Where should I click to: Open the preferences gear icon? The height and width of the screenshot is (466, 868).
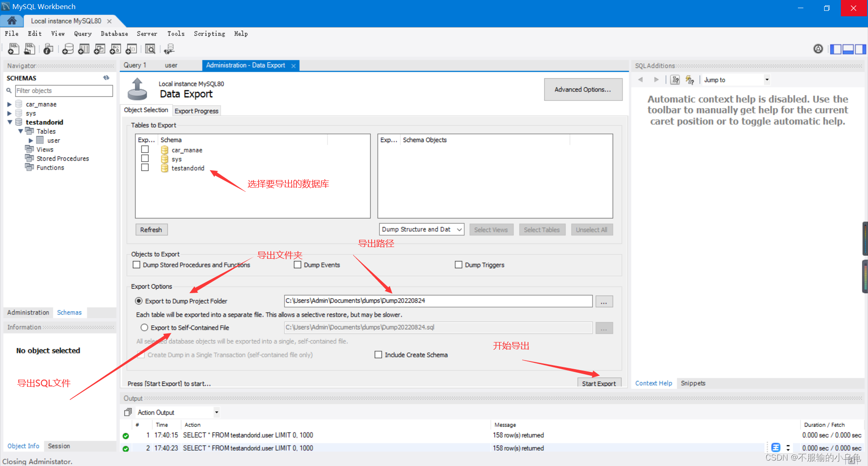pos(818,48)
